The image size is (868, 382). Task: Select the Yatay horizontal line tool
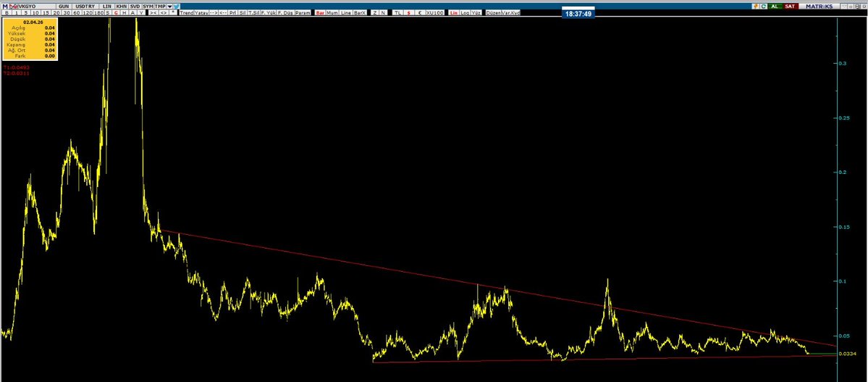(x=201, y=12)
